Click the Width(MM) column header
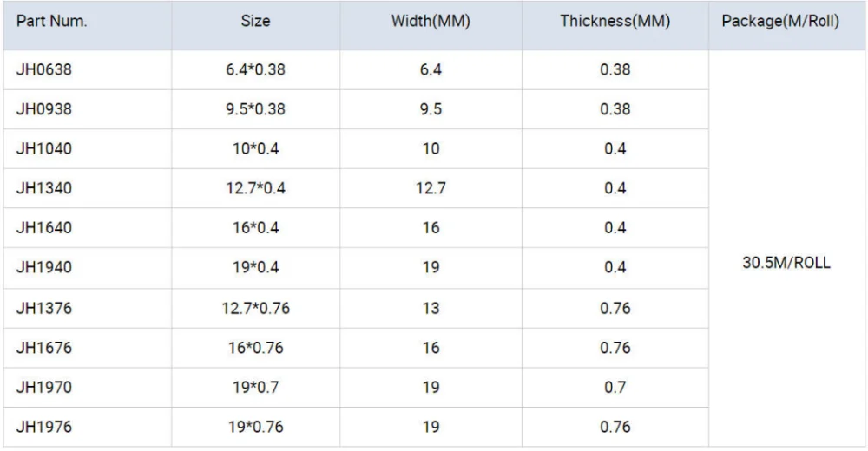The height and width of the screenshot is (451, 868). click(x=431, y=22)
